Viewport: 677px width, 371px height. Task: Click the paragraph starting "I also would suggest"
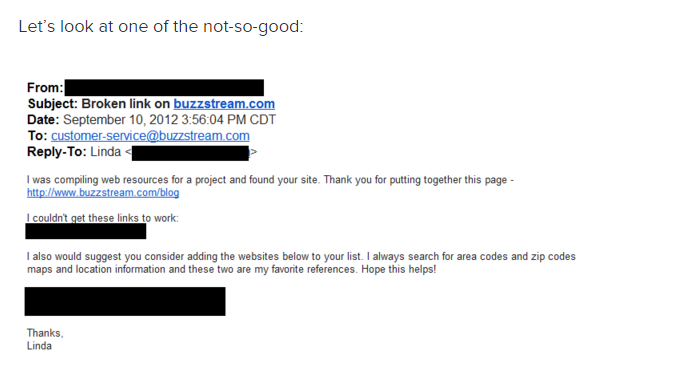301,263
